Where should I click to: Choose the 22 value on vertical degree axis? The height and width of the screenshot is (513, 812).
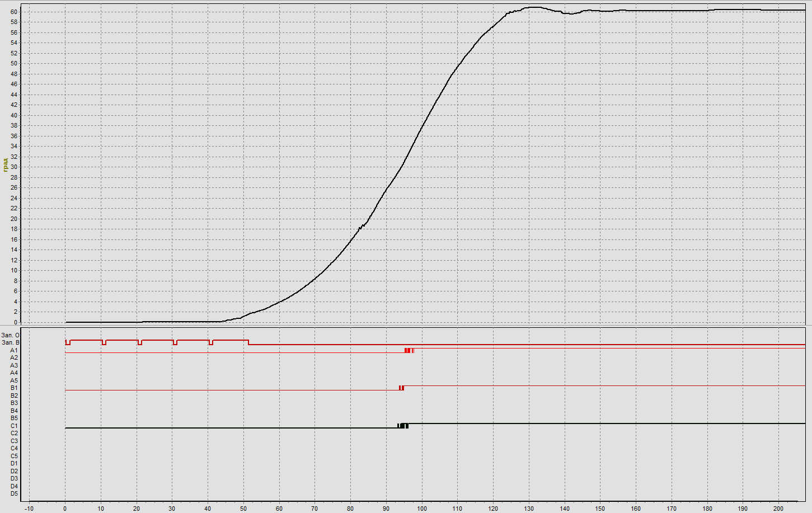(x=14, y=208)
